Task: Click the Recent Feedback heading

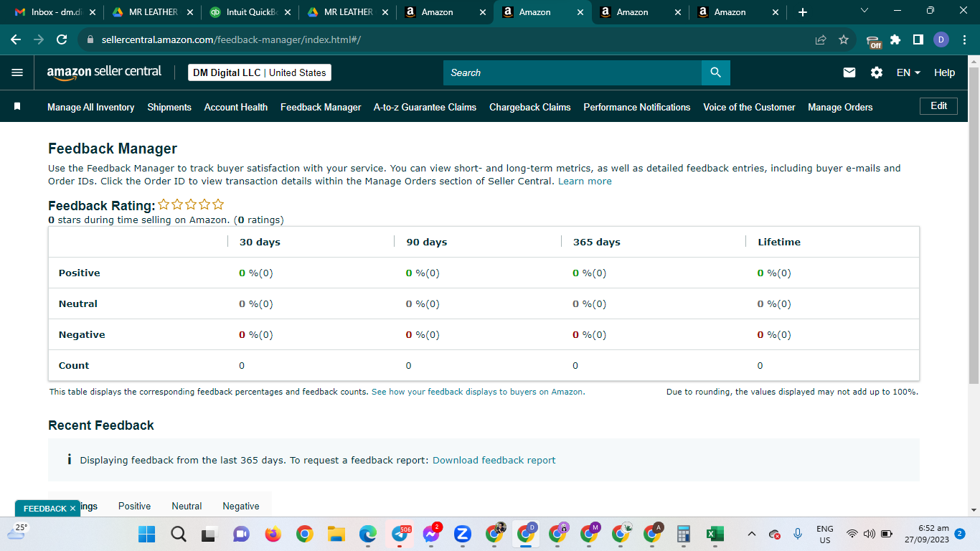Action: [x=101, y=425]
